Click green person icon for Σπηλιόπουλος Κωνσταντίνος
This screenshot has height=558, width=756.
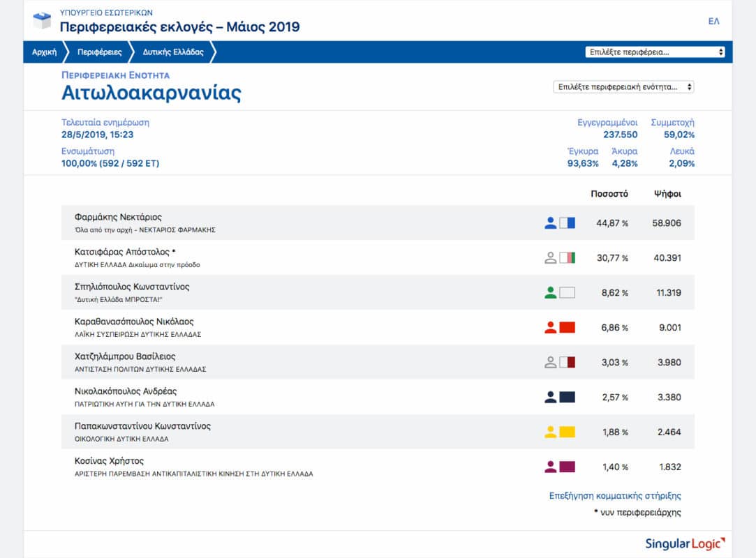click(551, 293)
